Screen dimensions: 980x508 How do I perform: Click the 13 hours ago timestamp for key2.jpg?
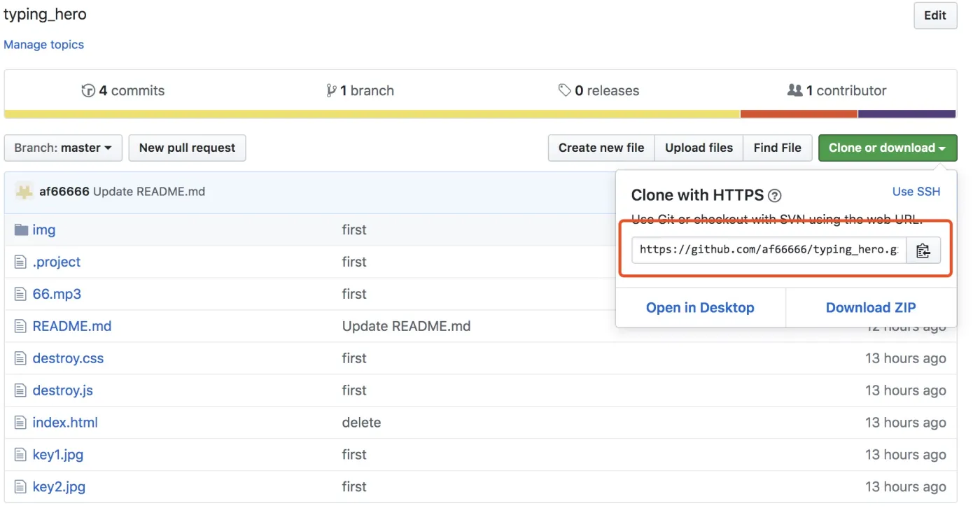point(906,487)
